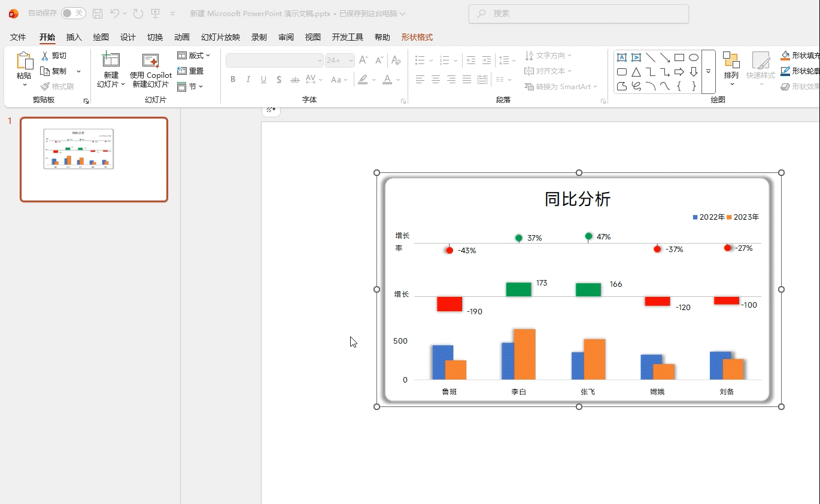Click the Save disk icon in title bar
820x504 pixels.
[x=98, y=13]
